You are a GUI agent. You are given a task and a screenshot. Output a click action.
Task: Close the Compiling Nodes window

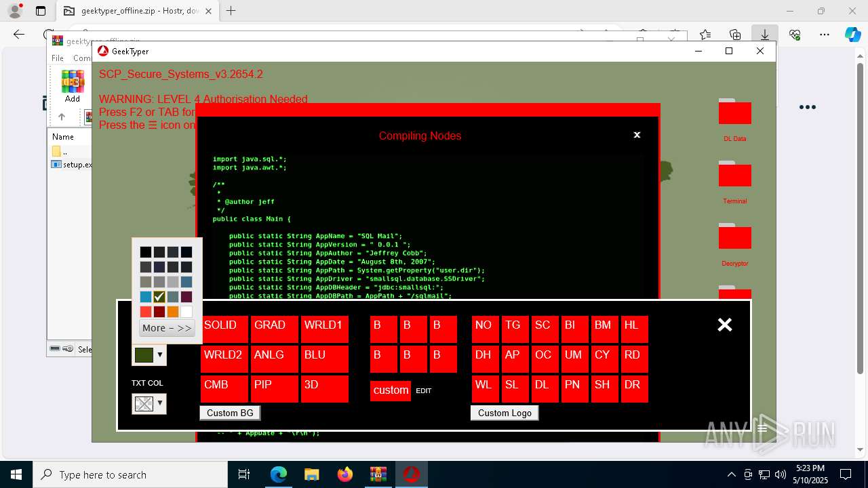coord(637,135)
